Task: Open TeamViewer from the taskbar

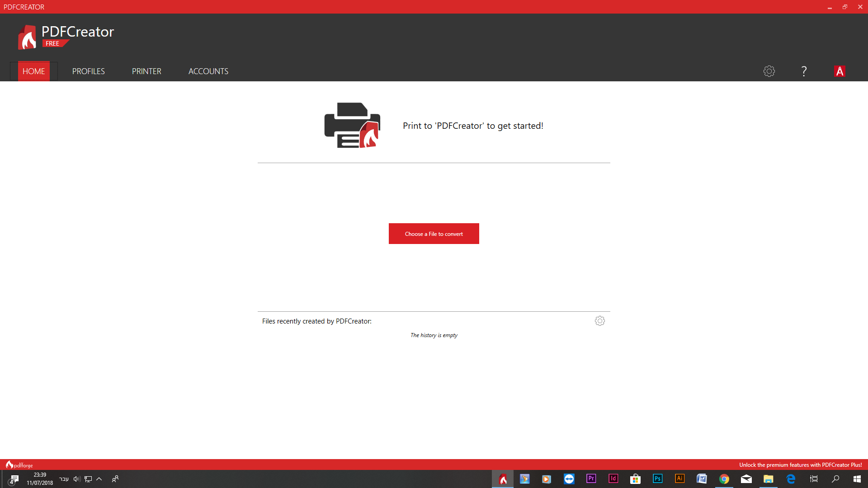Action: (569, 479)
